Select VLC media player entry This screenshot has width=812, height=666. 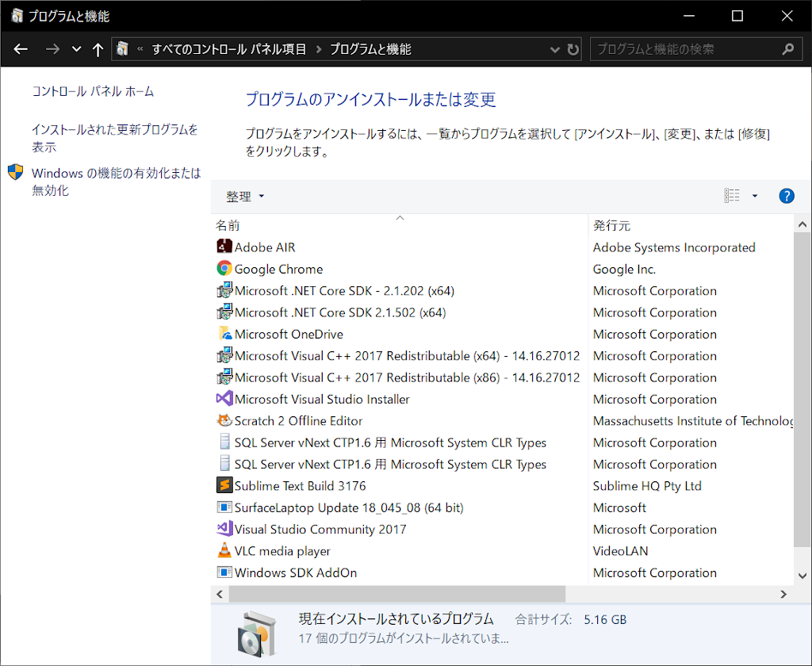[282, 551]
